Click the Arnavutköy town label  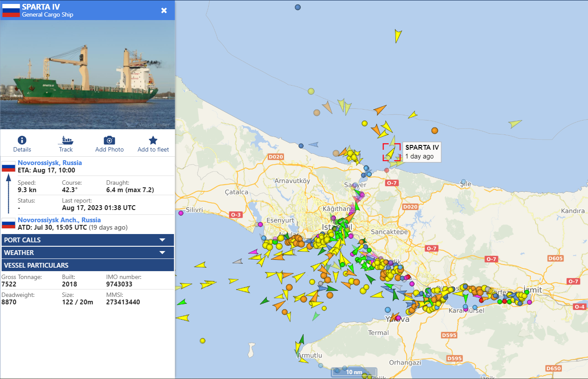[292, 180]
